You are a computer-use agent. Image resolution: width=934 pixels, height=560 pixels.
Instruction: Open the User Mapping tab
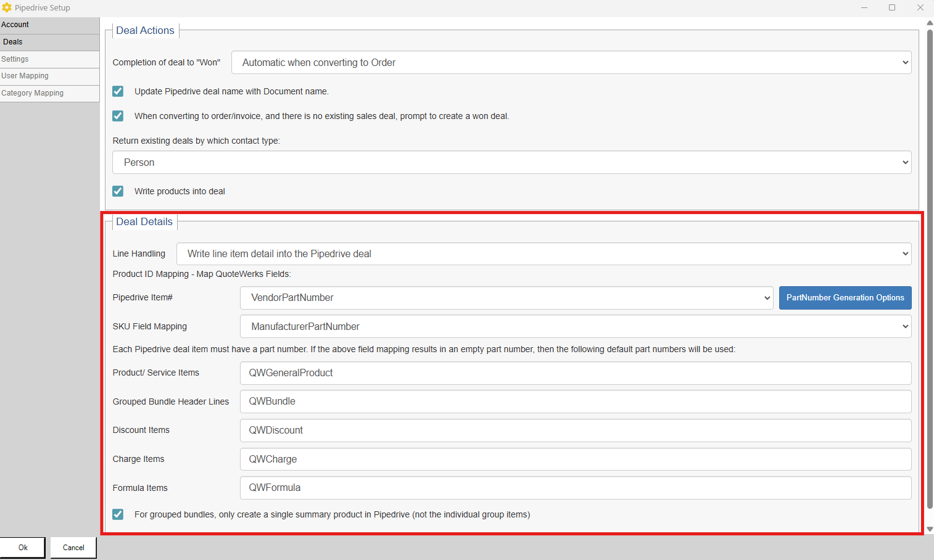point(49,76)
